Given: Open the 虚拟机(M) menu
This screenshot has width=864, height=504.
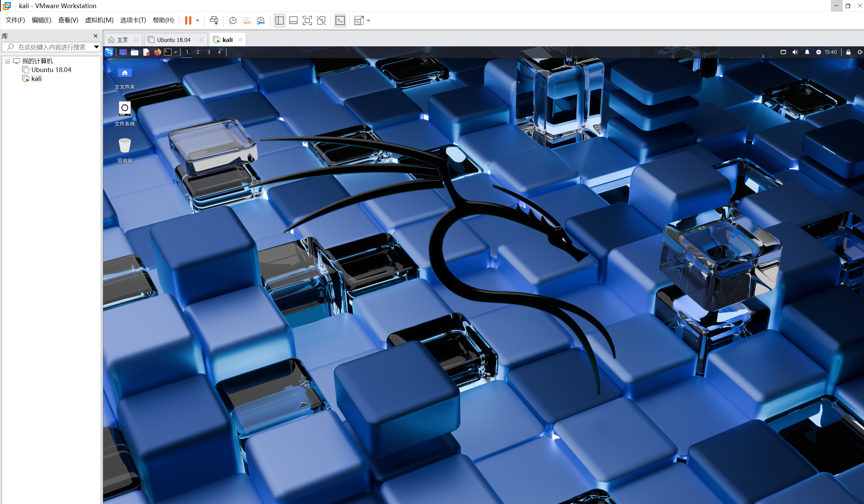Looking at the screenshot, I should click(99, 20).
